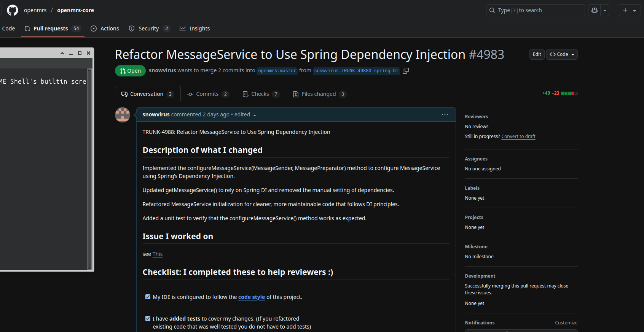
Task: Toggle the added tests checkbox
Action: tap(148, 319)
